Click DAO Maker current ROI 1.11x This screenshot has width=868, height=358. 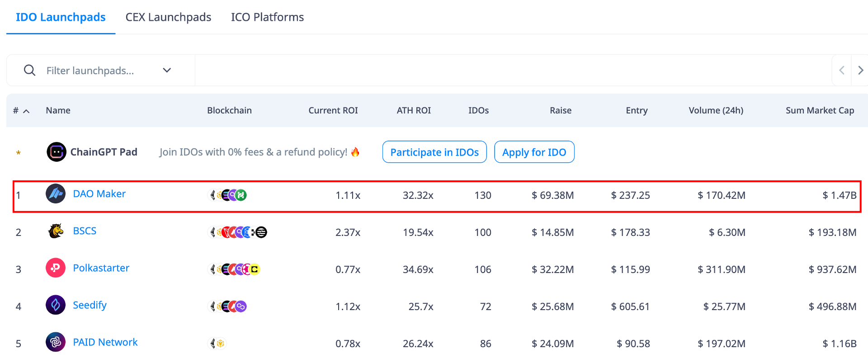[x=348, y=195]
